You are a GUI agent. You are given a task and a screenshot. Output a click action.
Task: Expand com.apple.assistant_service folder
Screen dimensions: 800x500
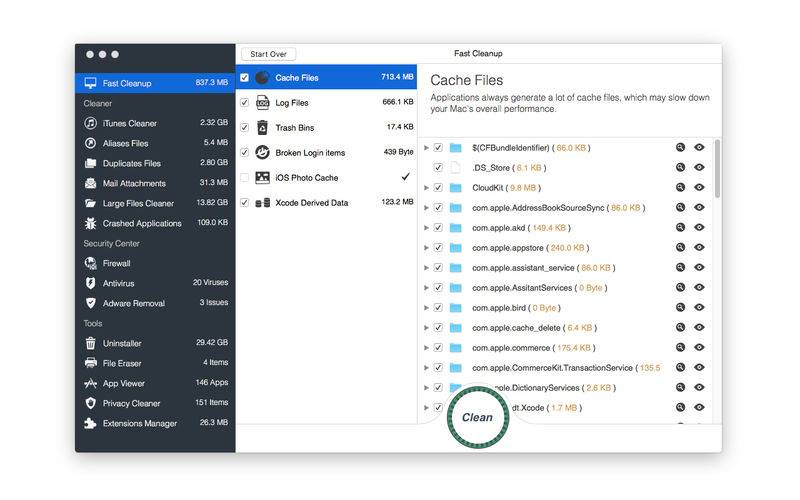(x=426, y=268)
